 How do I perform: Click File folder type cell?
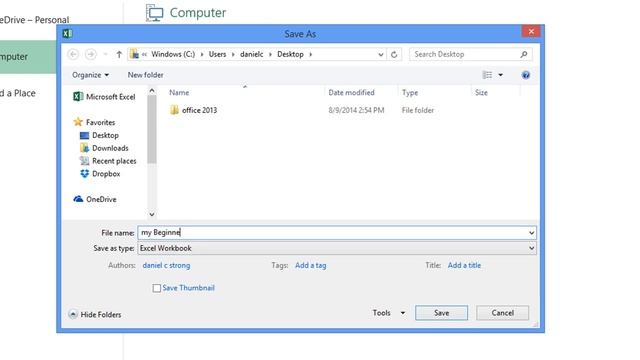418,110
